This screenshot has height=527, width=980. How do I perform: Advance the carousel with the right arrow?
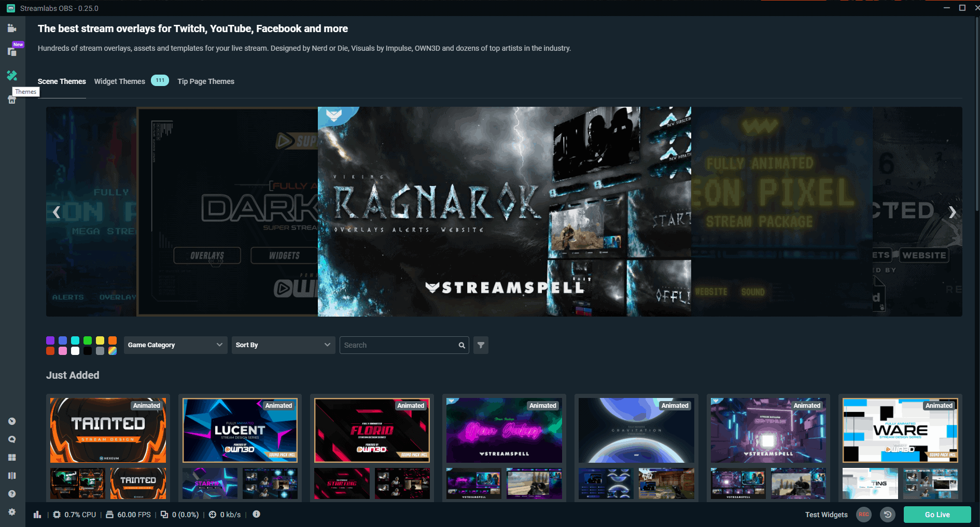pos(953,212)
